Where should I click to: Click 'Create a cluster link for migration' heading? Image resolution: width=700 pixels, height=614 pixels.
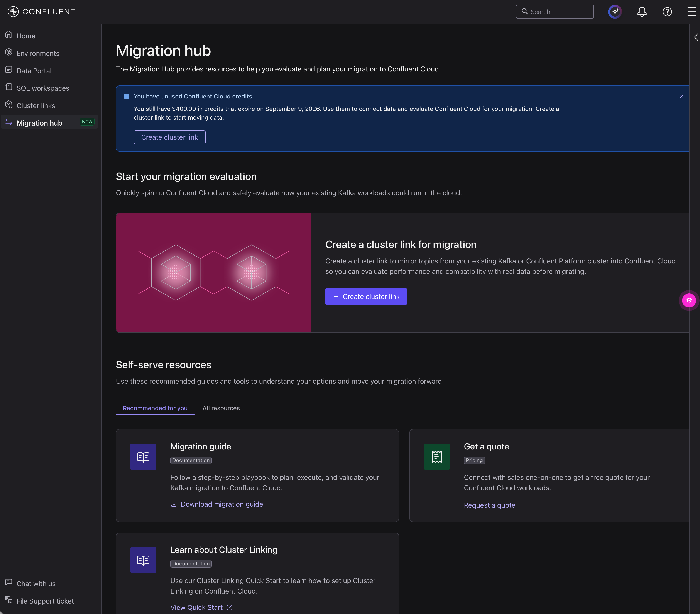[401, 244]
